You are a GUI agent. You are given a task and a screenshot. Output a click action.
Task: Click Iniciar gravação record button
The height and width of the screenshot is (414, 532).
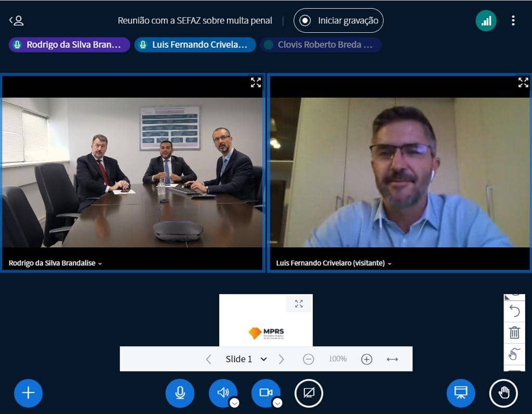[339, 21]
